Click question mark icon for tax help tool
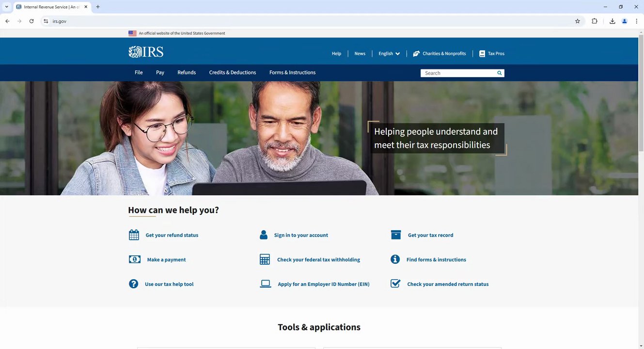 (134, 284)
